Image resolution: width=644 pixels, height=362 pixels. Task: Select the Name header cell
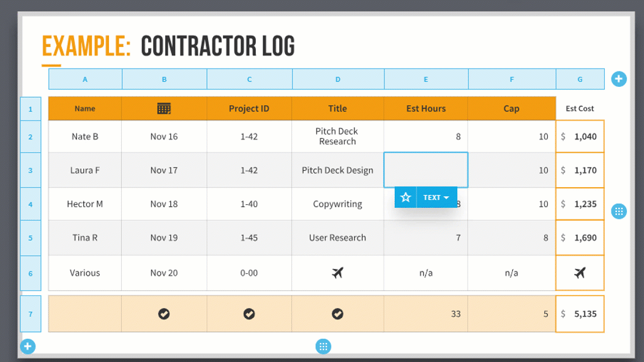[85, 108]
